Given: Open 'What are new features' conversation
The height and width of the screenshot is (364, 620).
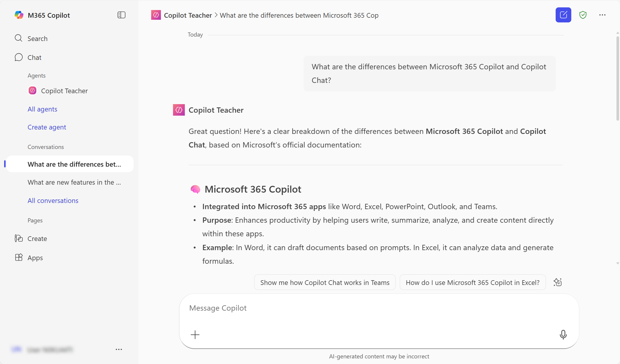Looking at the screenshot, I should (74, 182).
